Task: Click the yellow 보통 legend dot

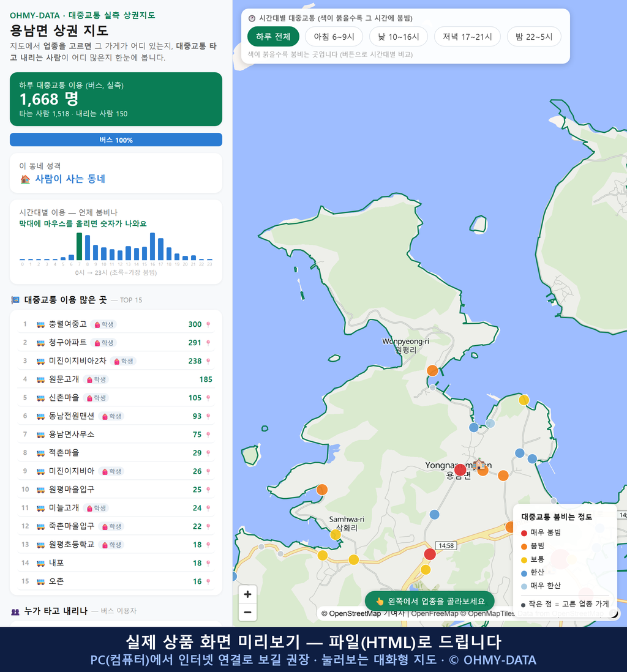Action: pos(524,560)
